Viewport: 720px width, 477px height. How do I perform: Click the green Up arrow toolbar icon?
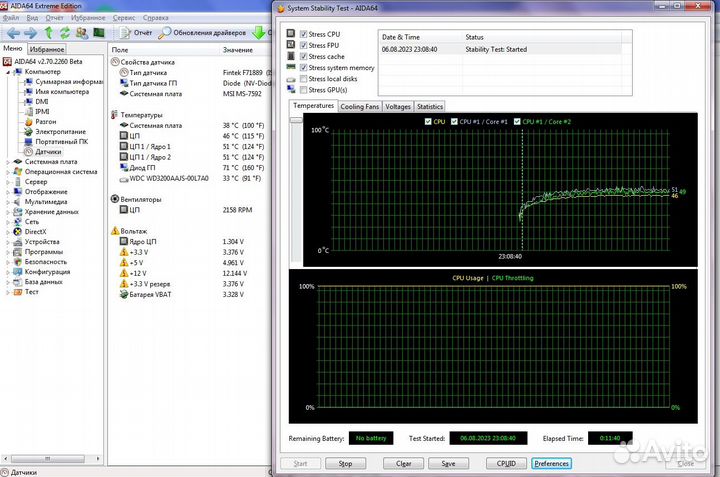point(47,33)
